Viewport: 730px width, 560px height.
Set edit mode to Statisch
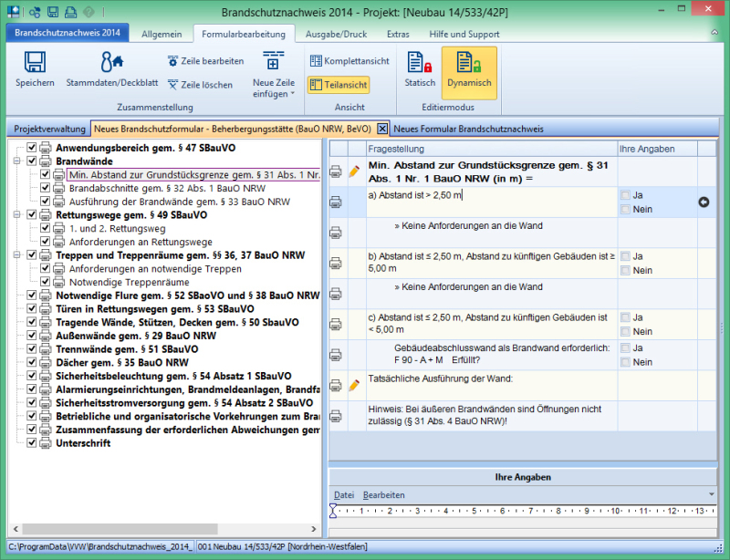click(x=420, y=70)
